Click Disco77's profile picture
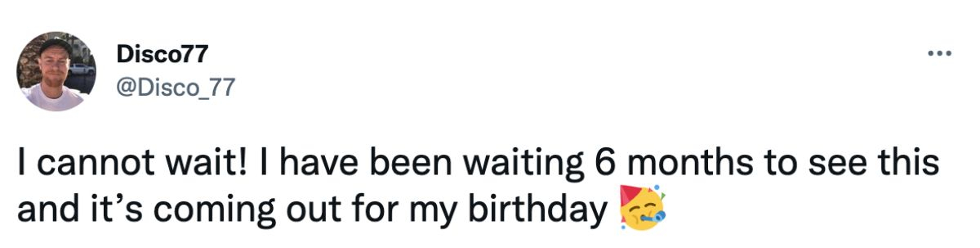Screen dimensions: 980x248 click(x=56, y=72)
